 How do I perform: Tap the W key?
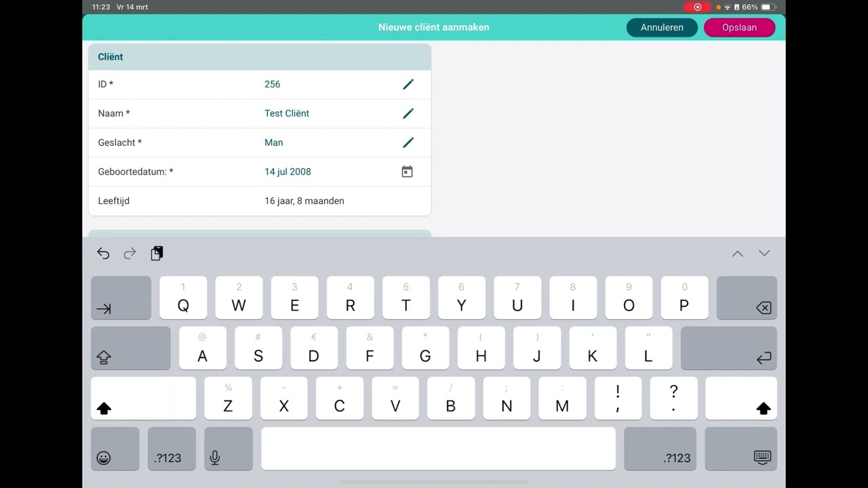(x=239, y=298)
